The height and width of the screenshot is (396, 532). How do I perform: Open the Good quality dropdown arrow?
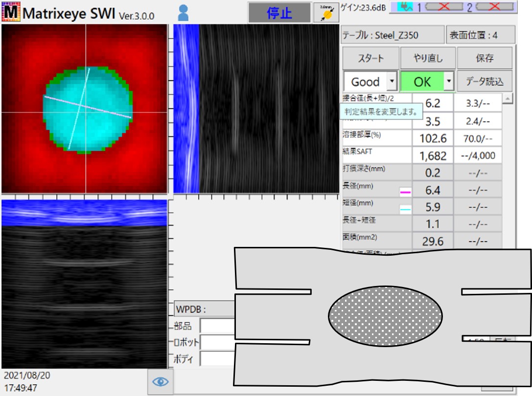pyautogui.click(x=391, y=82)
